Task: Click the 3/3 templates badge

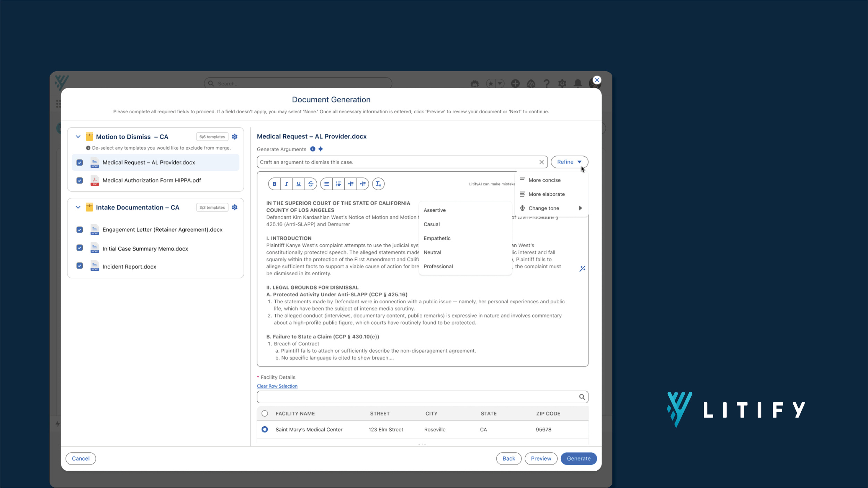Action: tap(212, 207)
